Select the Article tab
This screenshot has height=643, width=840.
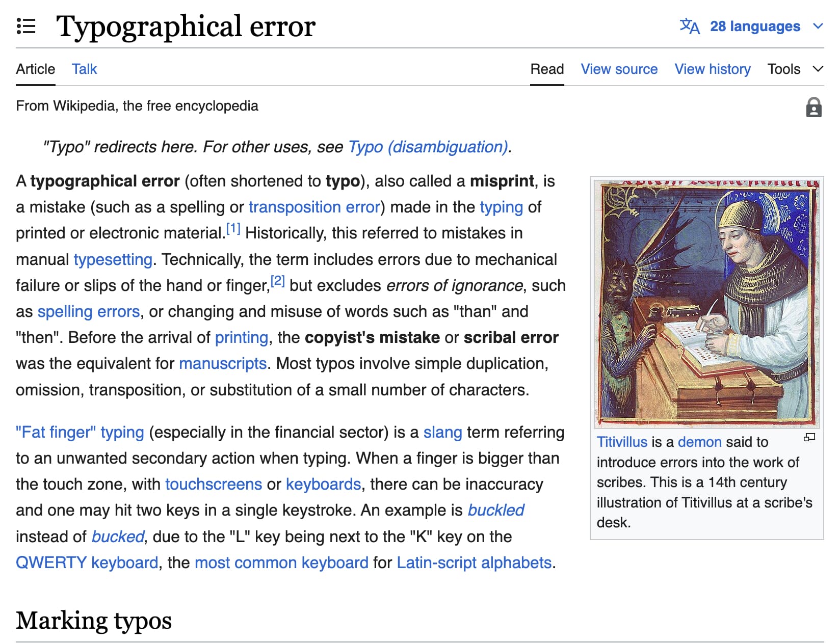click(35, 69)
